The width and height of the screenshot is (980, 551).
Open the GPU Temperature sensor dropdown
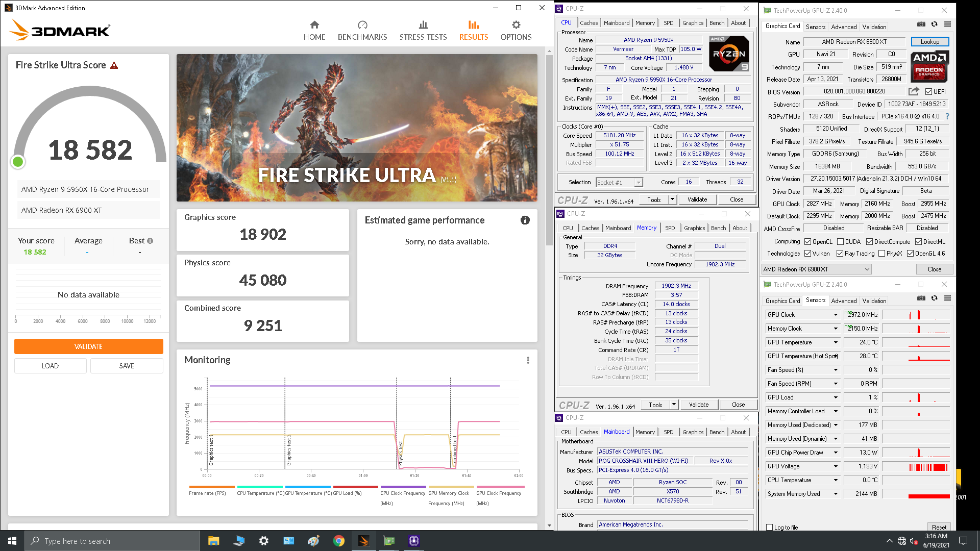click(836, 342)
